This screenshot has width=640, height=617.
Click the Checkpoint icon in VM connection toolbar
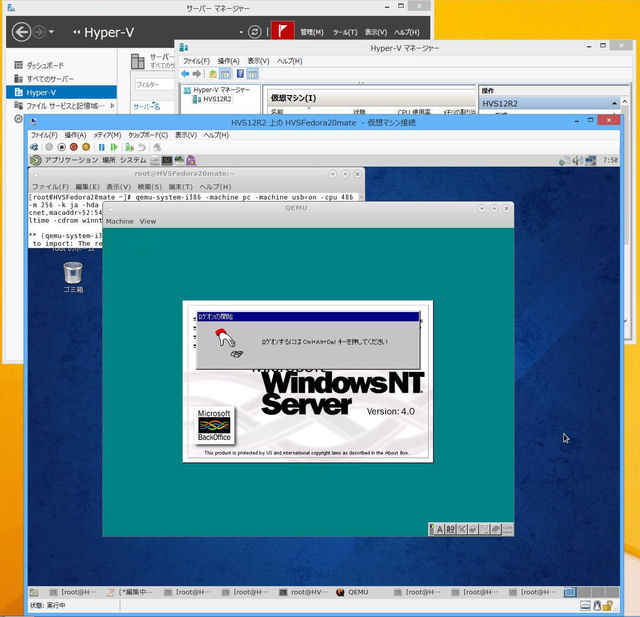click(x=129, y=147)
